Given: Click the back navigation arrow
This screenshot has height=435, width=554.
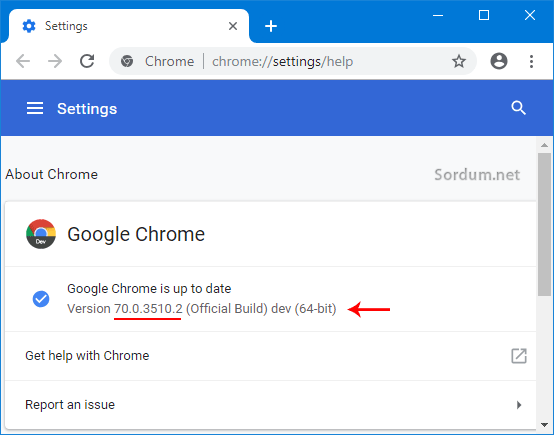Looking at the screenshot, I should (x=23, y=61).
